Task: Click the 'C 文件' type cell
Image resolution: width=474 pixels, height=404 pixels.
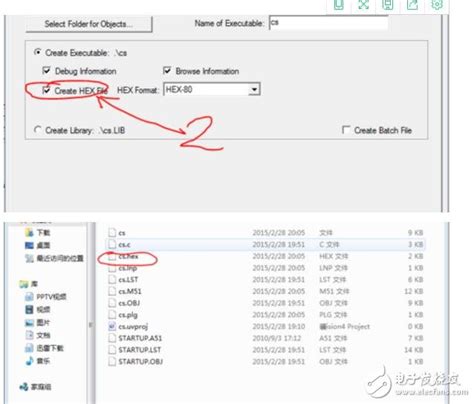Action: click(329, 244)
